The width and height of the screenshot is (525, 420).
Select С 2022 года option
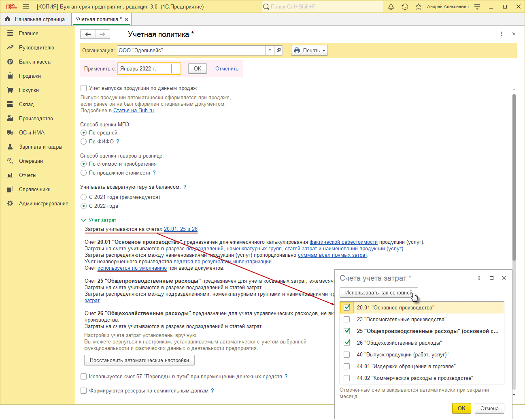click(83, 206)
